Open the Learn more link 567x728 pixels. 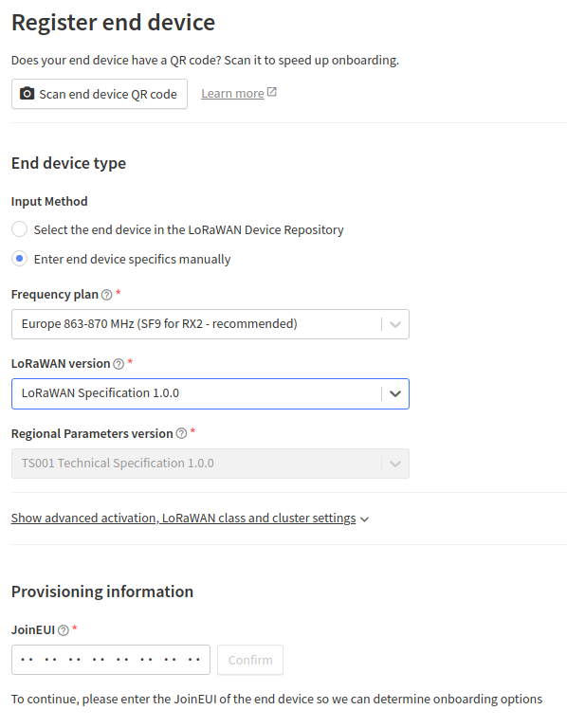point(232,93)
